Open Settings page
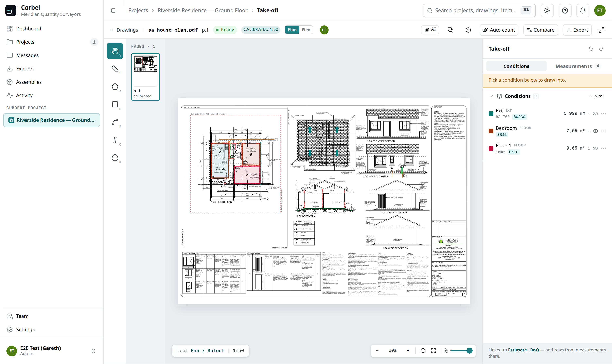 click(52, 329)
